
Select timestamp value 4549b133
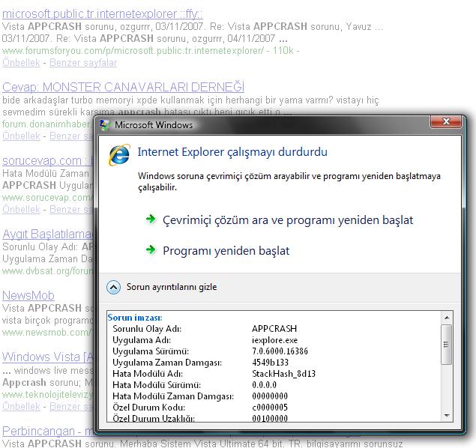click(270, 363)
